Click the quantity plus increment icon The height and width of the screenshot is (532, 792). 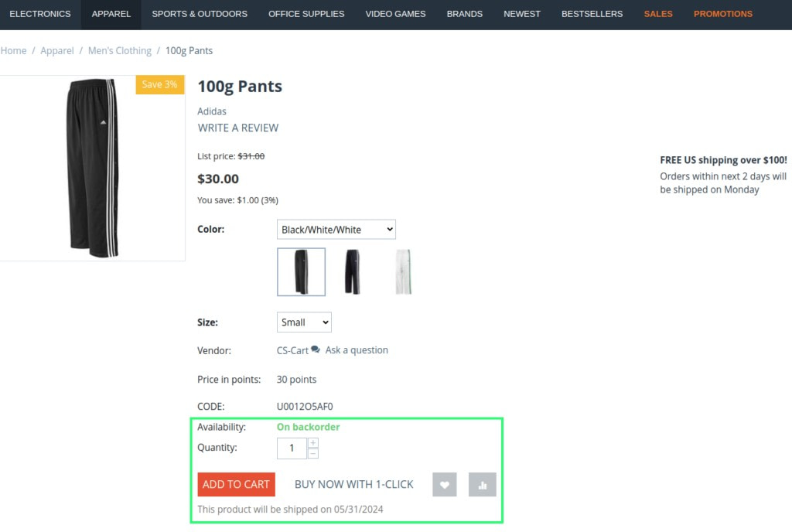click(x=313, y=443)
